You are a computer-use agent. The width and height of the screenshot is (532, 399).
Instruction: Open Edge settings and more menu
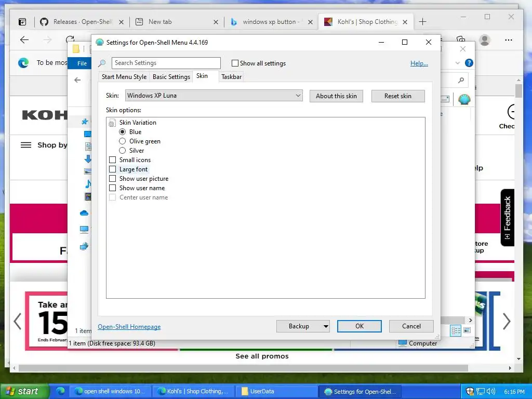[509, 40]
